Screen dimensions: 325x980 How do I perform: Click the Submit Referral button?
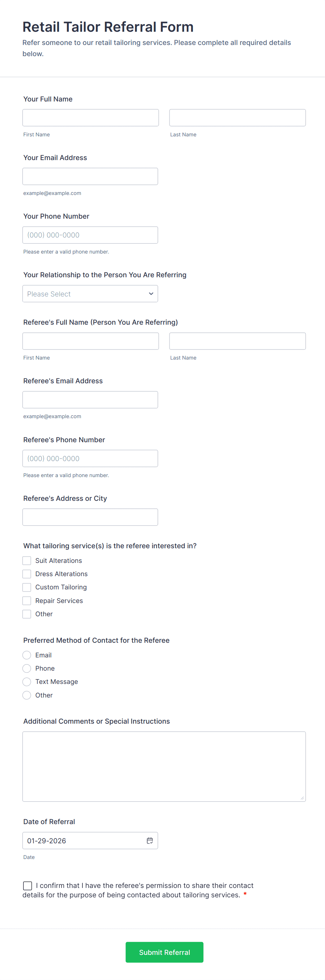tap(164, 952)
